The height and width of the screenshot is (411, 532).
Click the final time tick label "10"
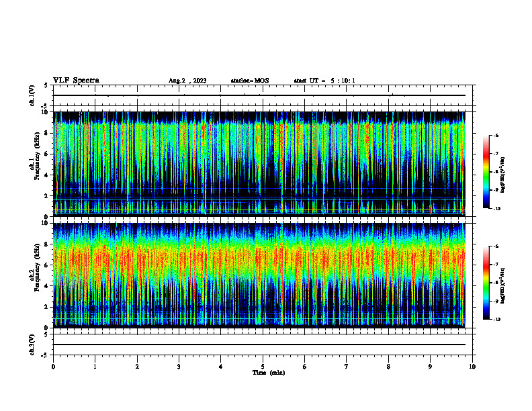click(x=472, y=366)
